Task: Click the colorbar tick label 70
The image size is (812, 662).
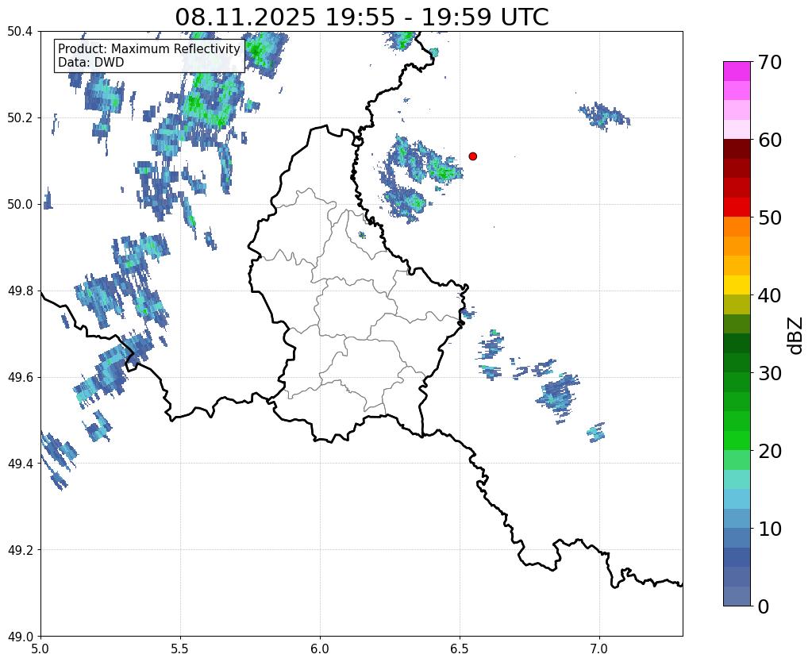Action: (x=770, y=62)
